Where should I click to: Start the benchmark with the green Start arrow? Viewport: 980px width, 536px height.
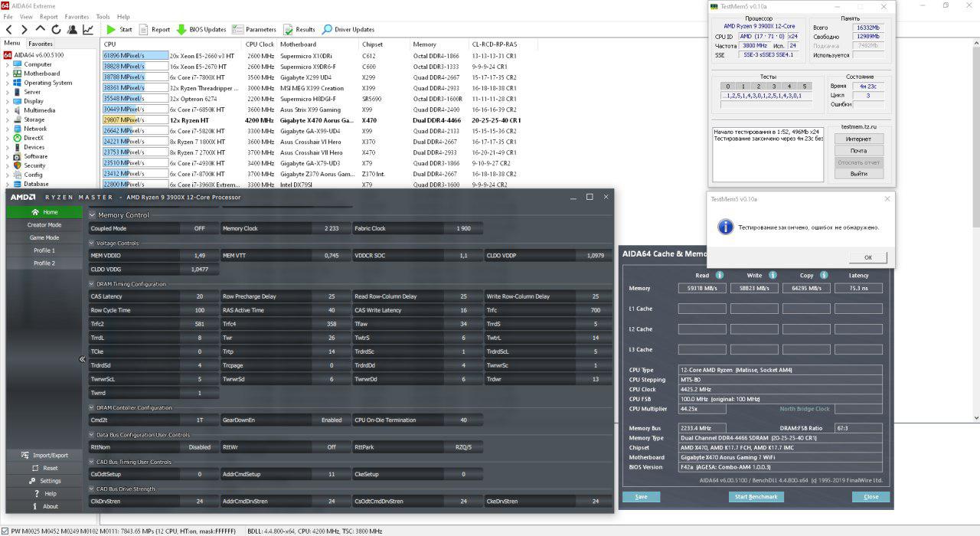(119, 30)
